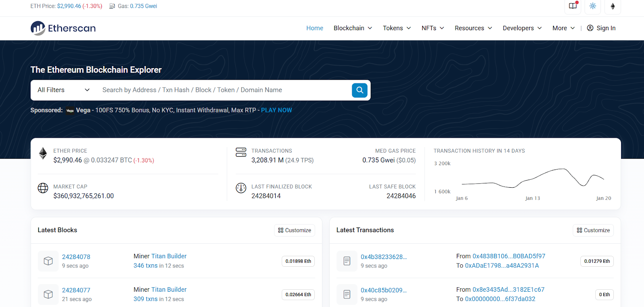The height and width of the screenshot is (307, 644).
Task: Click the Etherscan logo
Action: coord(63,28)
